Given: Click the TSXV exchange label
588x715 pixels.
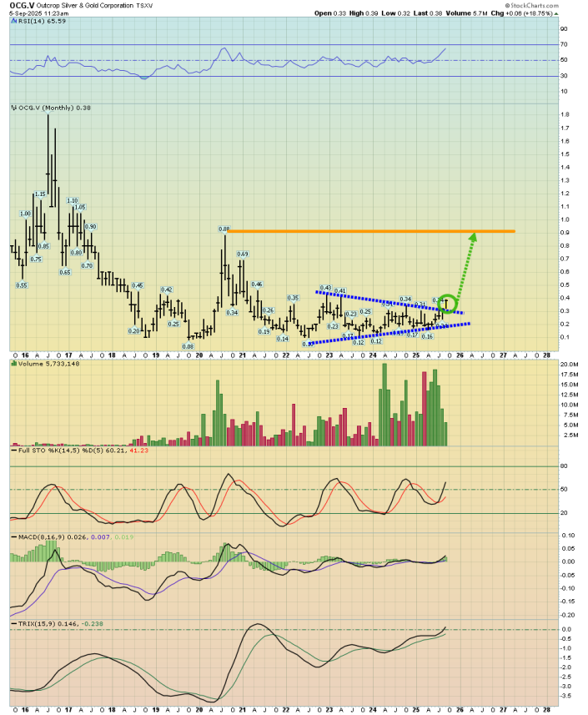Looking at the screenshot, I should [145, 6].
